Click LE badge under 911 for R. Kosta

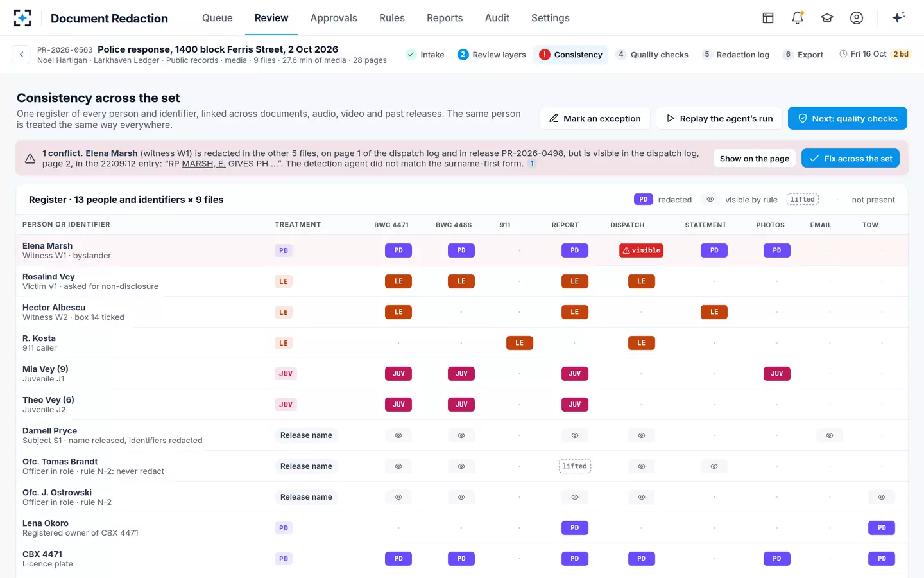pos(519,343)
